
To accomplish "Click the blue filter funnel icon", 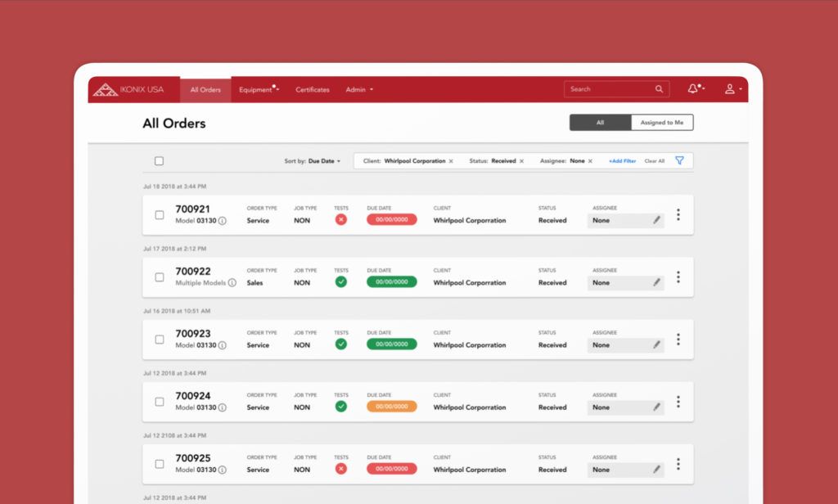I will point(679,160).
